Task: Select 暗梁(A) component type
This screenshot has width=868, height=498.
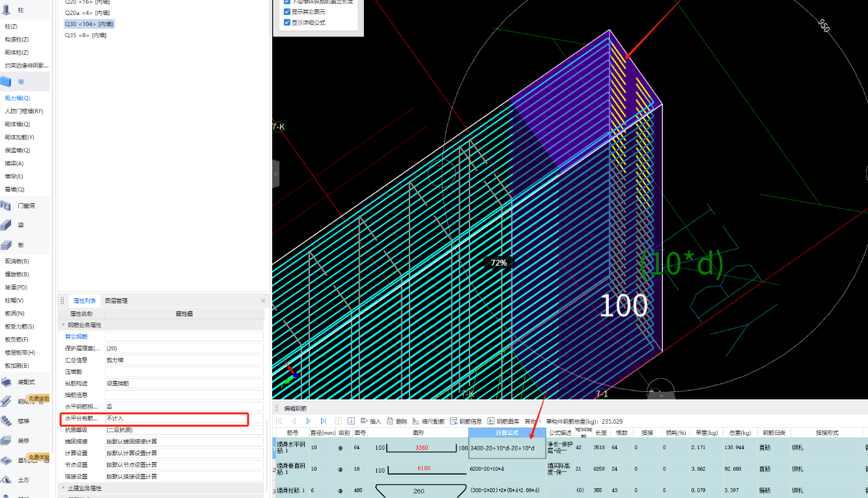Action: click(14, 163)
